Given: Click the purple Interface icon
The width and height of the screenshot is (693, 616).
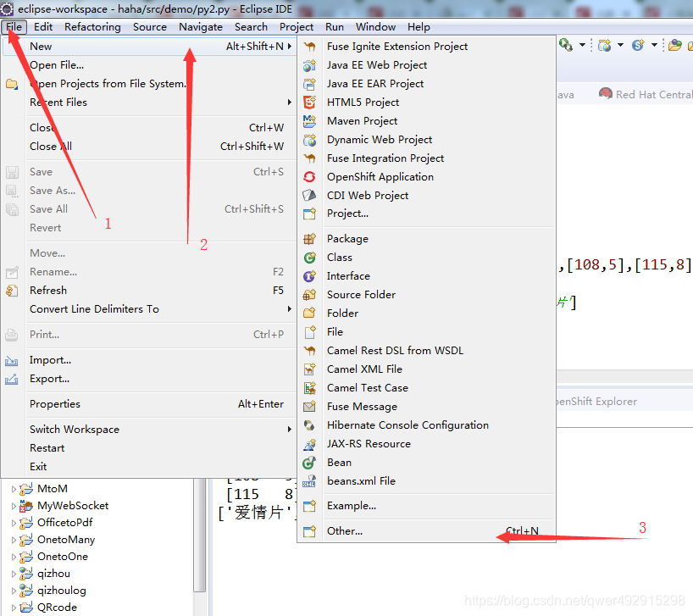Looking at the screenshot, I should pyautogui.click(x=309, y=276).
